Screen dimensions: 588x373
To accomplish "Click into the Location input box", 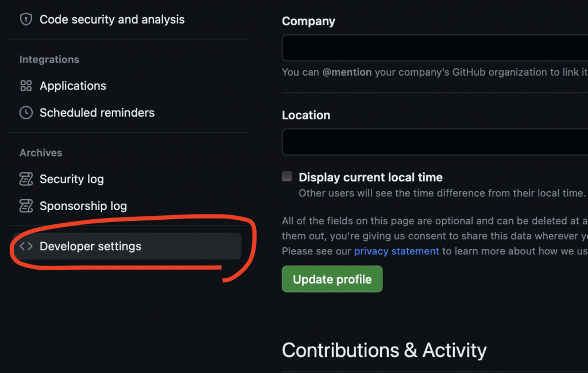I will coord(434,142).
